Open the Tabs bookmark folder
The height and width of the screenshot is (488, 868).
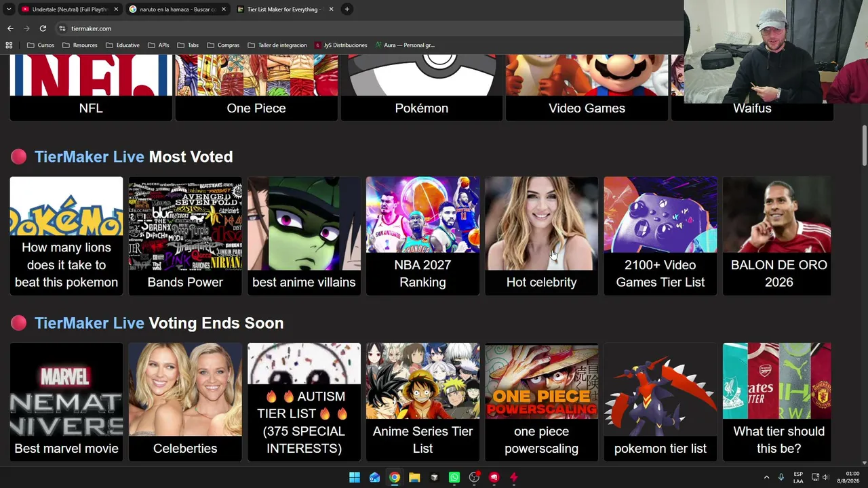[188, 45]
